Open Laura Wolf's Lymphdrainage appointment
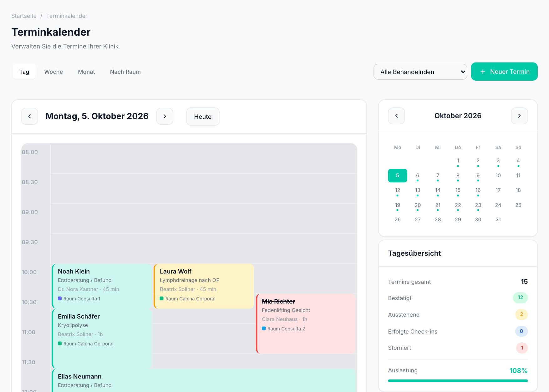 click(x=204, y=286)
